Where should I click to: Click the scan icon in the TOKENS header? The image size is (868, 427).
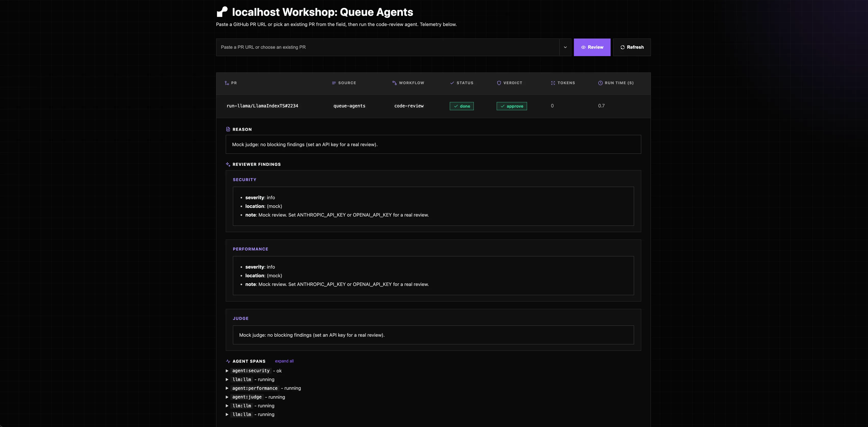(x=553, y=83)
